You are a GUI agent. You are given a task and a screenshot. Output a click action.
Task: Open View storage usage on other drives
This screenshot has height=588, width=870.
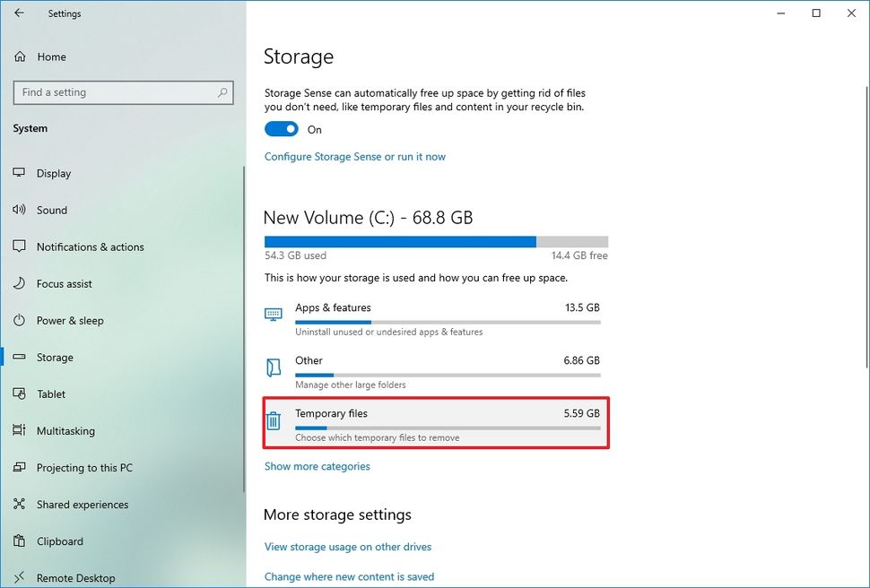(348, 547)
